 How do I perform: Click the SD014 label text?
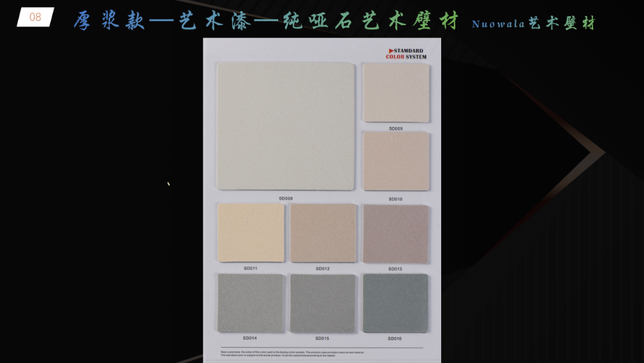coord(250,338)
